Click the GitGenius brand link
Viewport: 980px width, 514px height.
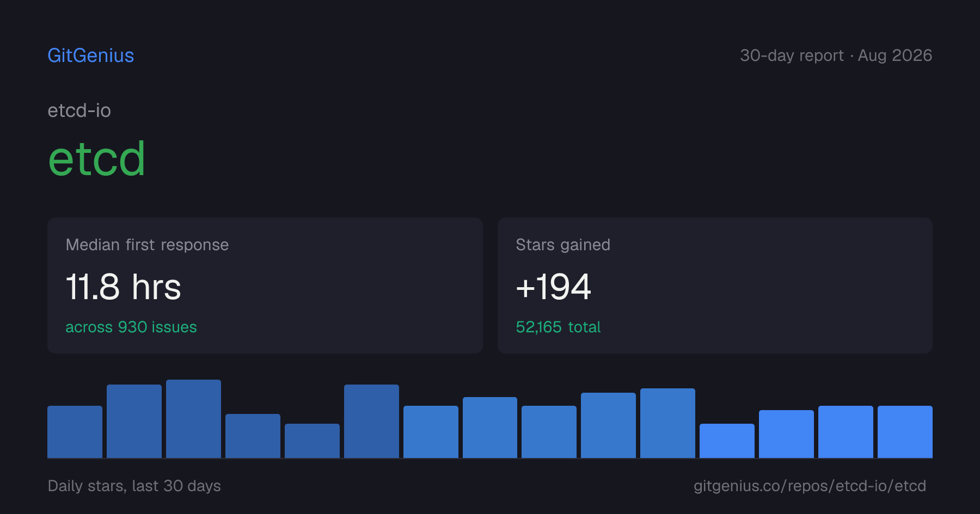click(91, 55)
